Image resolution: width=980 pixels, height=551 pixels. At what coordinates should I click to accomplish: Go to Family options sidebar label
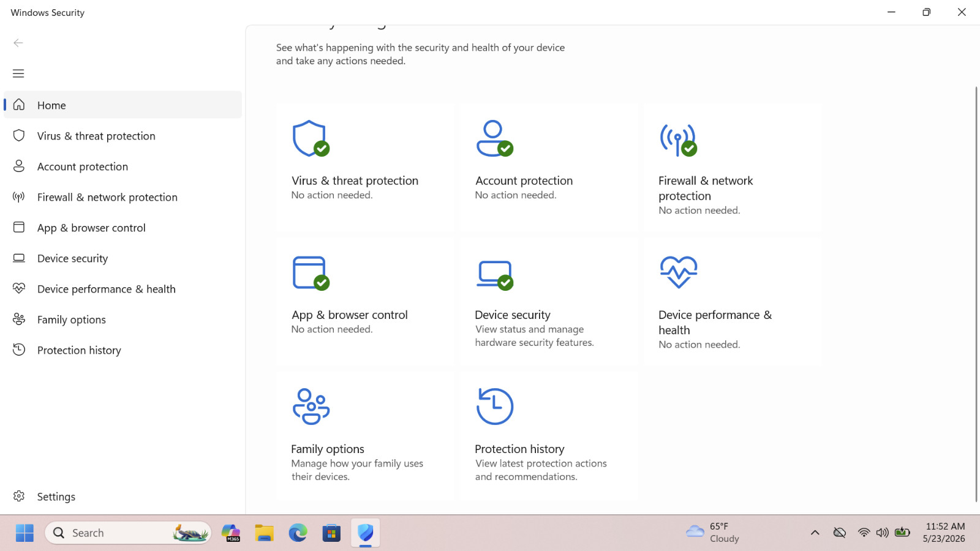click(x=71, y=320)
